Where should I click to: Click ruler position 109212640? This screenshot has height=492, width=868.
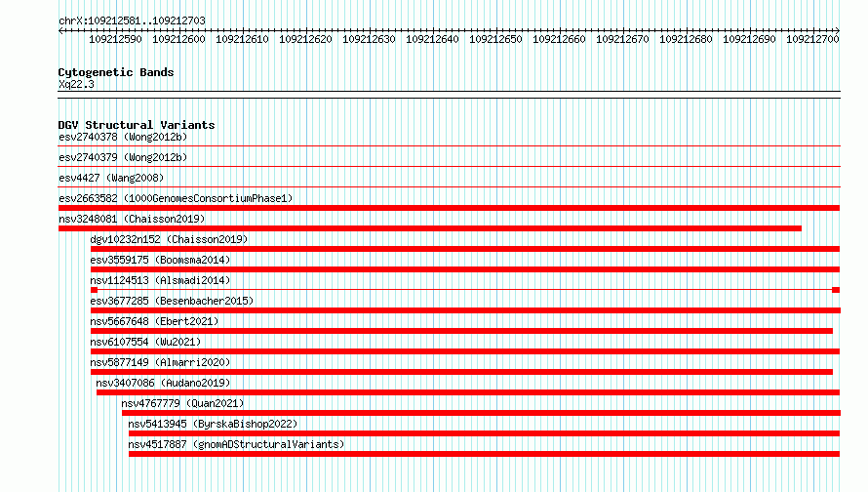[x=432, y=39]
